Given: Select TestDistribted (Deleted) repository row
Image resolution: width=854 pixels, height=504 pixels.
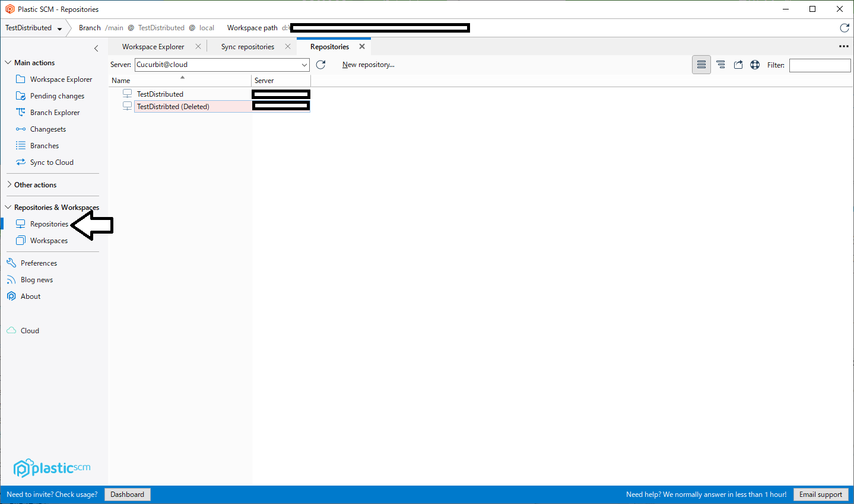Looking at the screenshot, I should (209, 106).
